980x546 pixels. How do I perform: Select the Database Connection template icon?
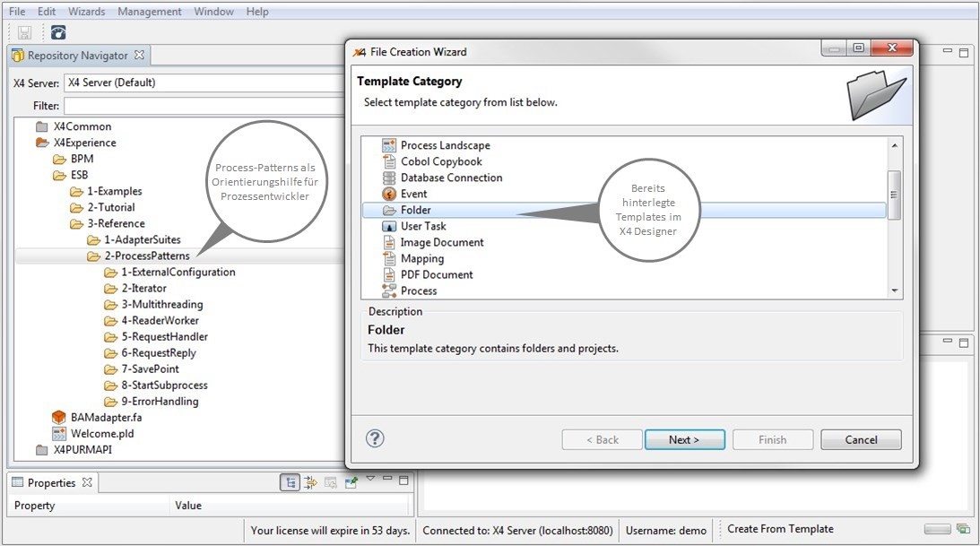pyautogui.click(x=389, y=178)
